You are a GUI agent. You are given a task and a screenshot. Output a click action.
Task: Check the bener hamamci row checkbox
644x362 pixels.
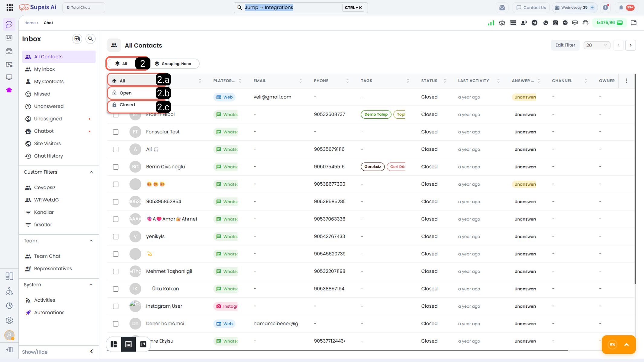coord(116,324)
